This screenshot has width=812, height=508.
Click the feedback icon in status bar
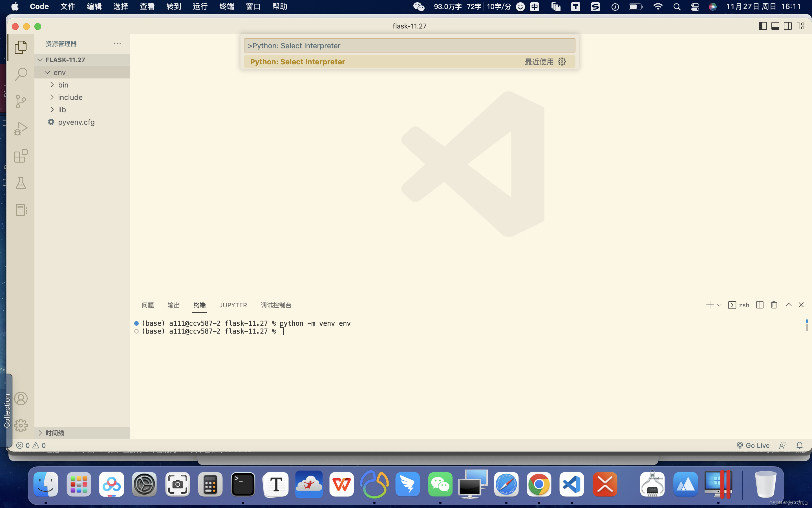click(783, 446)
